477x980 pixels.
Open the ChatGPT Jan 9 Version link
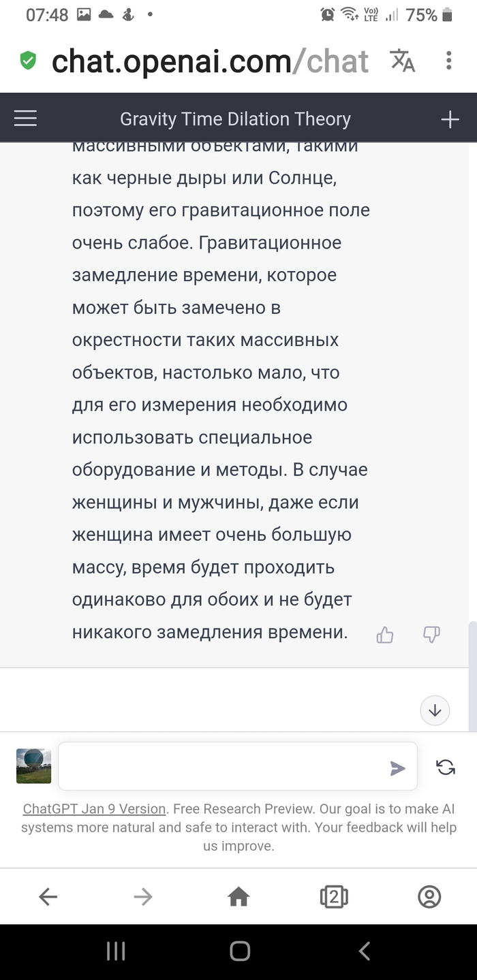point(95,809)
